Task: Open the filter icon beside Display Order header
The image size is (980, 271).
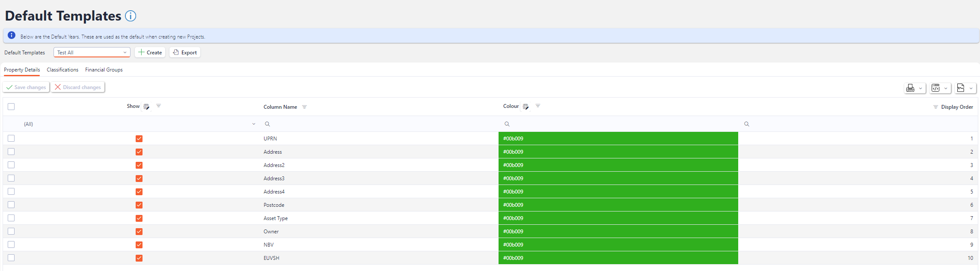Action: pos(935,107)
